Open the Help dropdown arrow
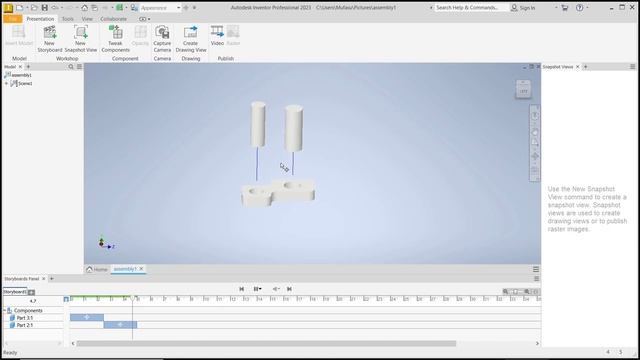The image size is (640, 360). click(587, 8)
